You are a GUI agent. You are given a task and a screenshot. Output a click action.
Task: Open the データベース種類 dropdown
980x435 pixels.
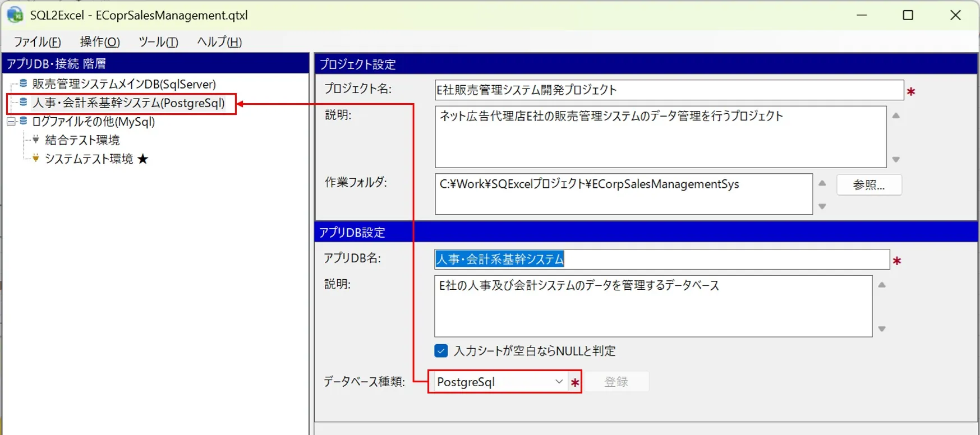559,382
